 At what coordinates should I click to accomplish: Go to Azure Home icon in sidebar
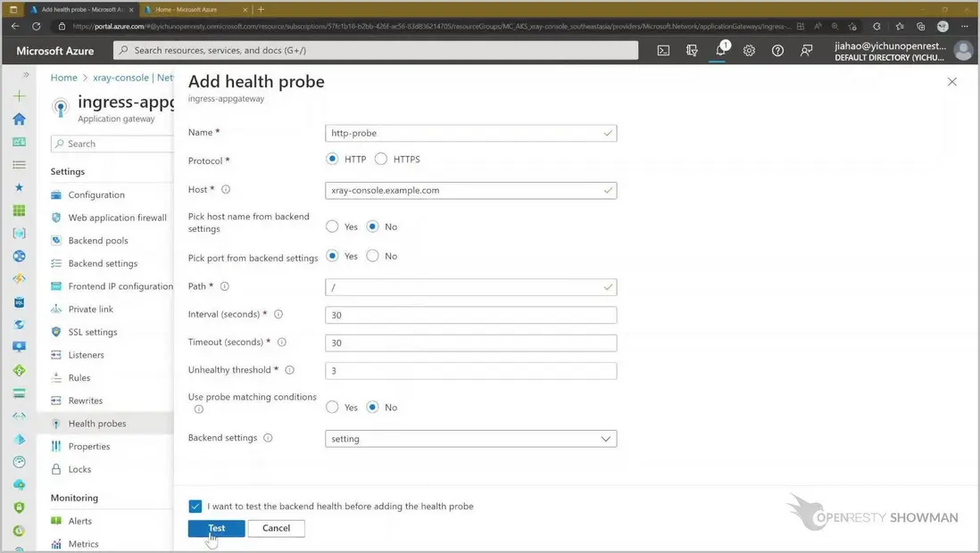(x=20, y=119)
